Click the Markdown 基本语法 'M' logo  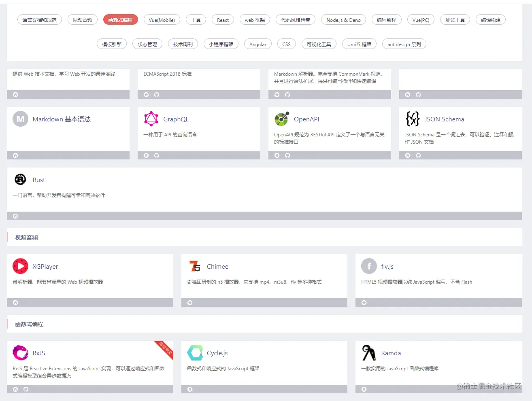point(20,119)
